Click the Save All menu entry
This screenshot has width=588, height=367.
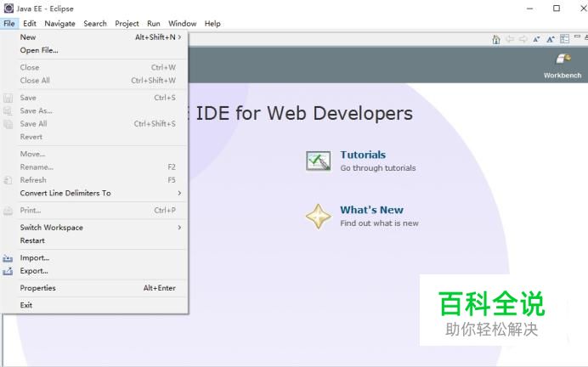[93, 124]
